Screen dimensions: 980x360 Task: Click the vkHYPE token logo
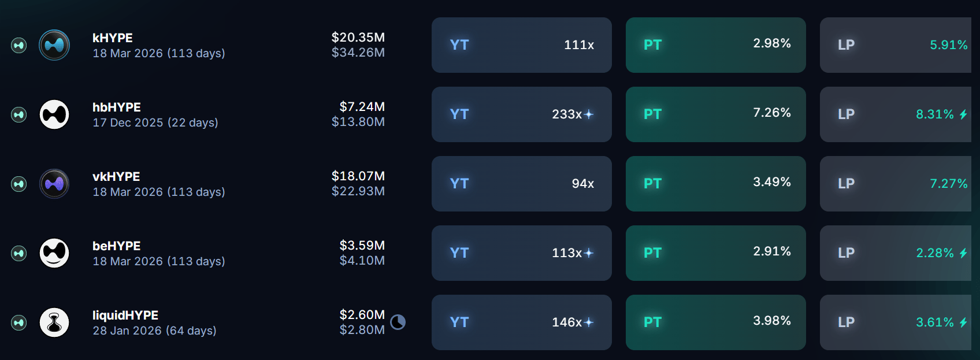click(54, 184)
